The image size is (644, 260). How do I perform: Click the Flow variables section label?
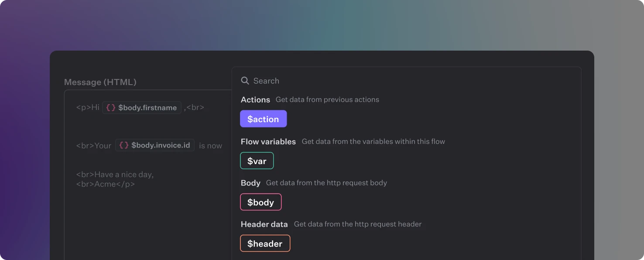coord(268,141)
